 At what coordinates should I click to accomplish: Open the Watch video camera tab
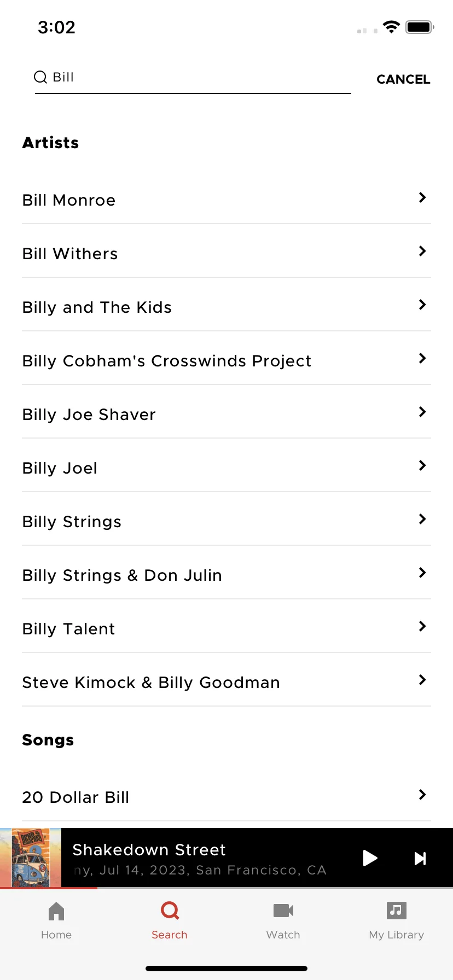tap(283, 911)
